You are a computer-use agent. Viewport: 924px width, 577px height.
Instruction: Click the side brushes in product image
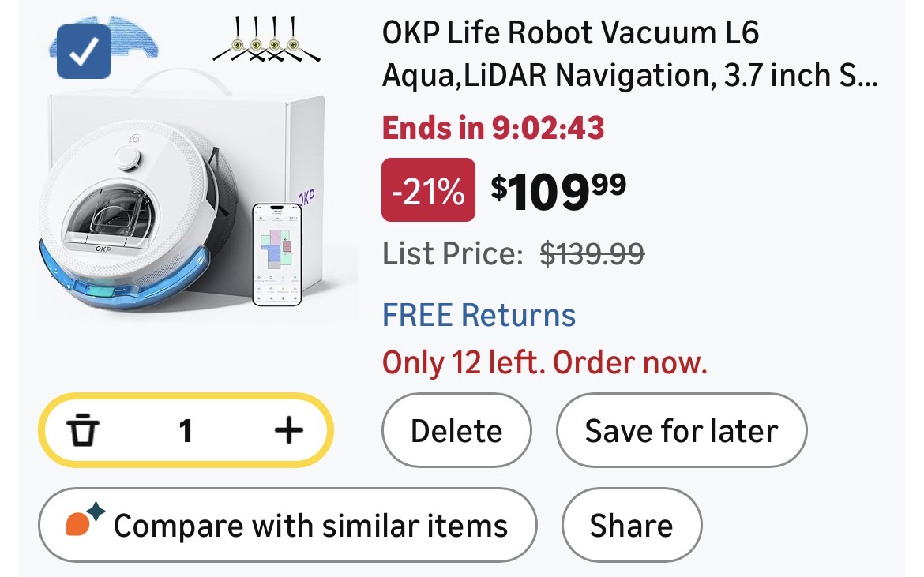point(267,41)
